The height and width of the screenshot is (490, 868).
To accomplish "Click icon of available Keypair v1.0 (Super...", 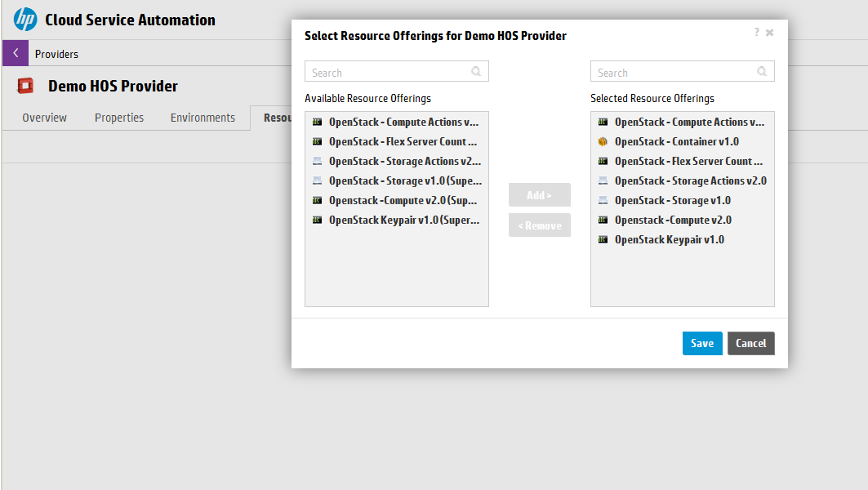I will (x=317, y=220).
